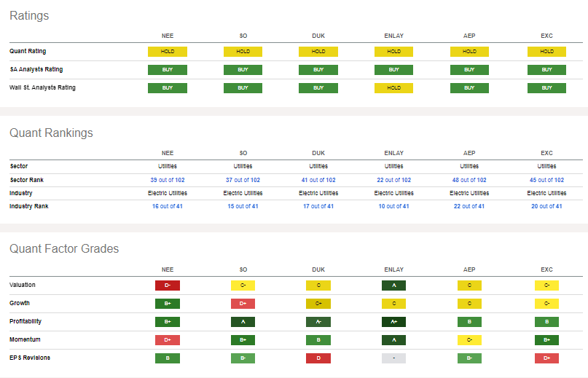The height and width of the screenshot is (378, 588).
Task: Click NEE red Valuation grade badge
Action: point(168,286)
